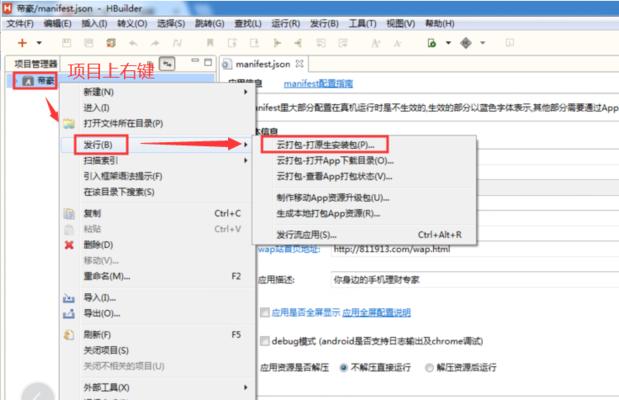Open dropdown arrow next to the plus icon
The width and height of the screenshot is (619, 400).
coord(39,43)
